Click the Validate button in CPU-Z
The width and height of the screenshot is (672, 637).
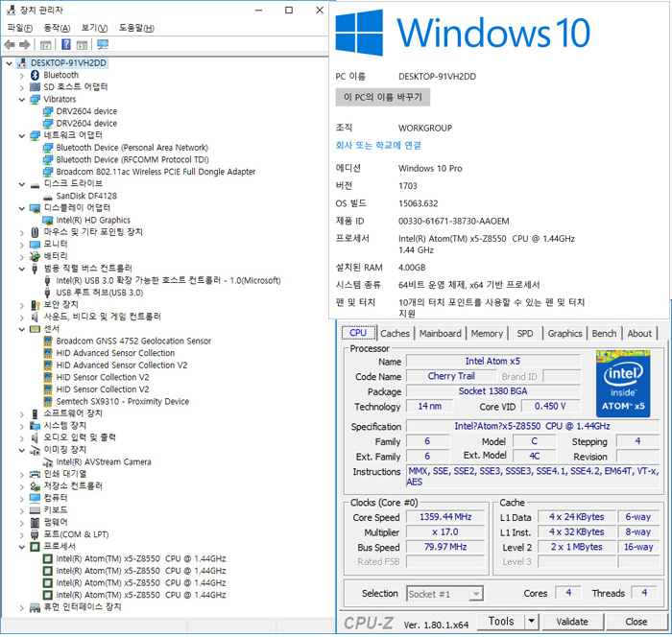coord(572,621)
